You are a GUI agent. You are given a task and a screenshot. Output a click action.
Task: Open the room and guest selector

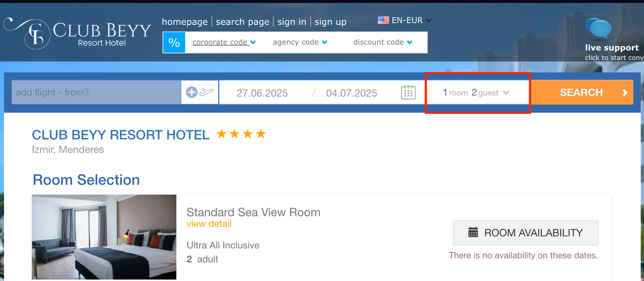[476, 93]
